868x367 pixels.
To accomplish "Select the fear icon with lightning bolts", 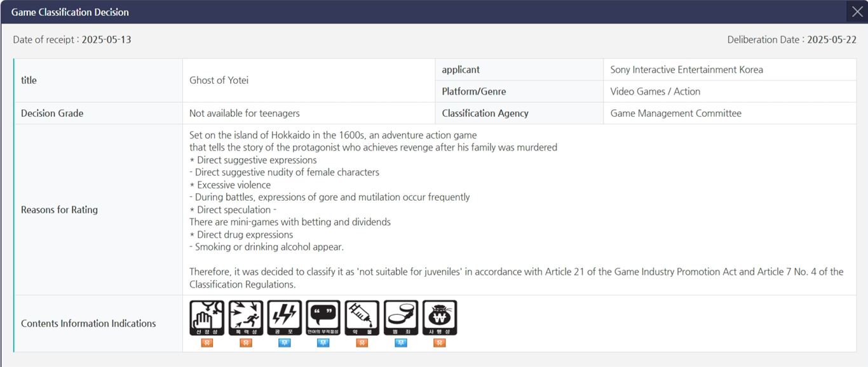I will 285,317.
